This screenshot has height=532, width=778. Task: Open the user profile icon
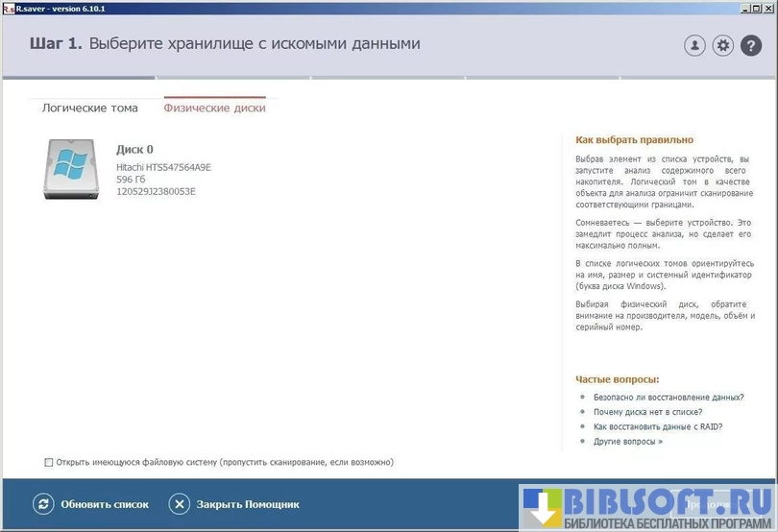click(694, 45)
